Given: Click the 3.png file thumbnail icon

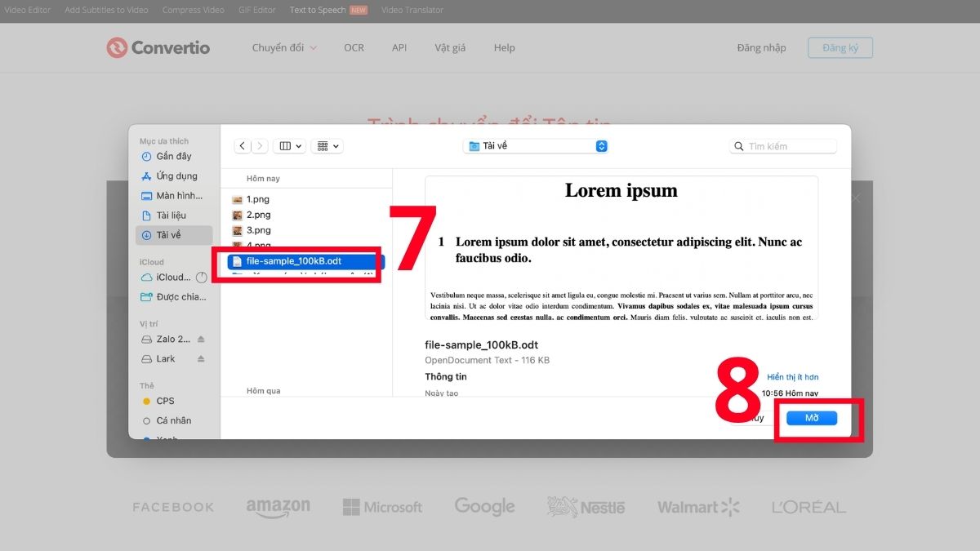Looking at the screenshot, I should (238, 230).
